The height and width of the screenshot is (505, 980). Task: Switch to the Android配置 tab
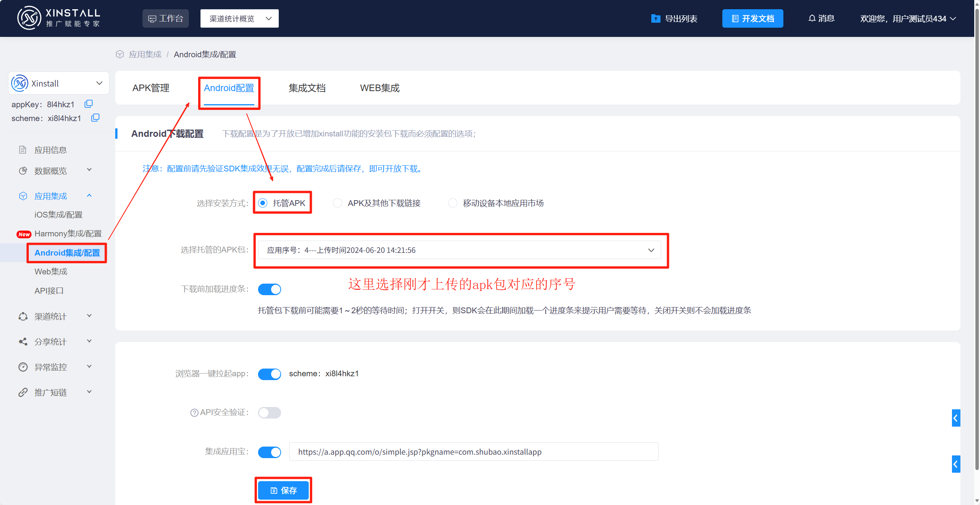229,88
